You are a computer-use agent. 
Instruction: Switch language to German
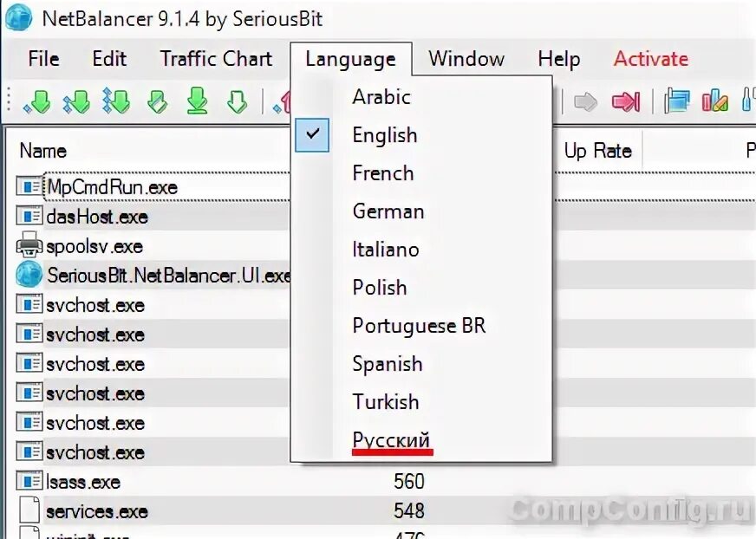tap(422, 211)
